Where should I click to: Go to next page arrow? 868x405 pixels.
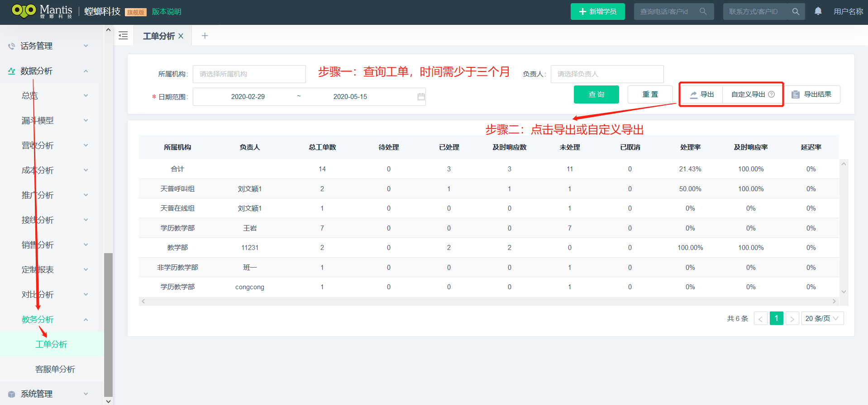point(792,319)
